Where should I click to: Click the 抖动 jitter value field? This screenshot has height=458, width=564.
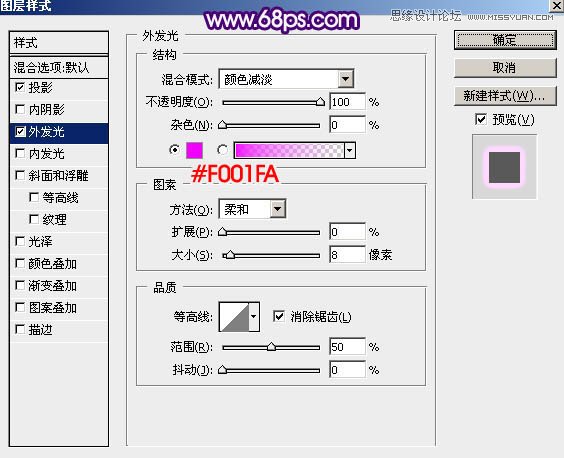[347, 370]
